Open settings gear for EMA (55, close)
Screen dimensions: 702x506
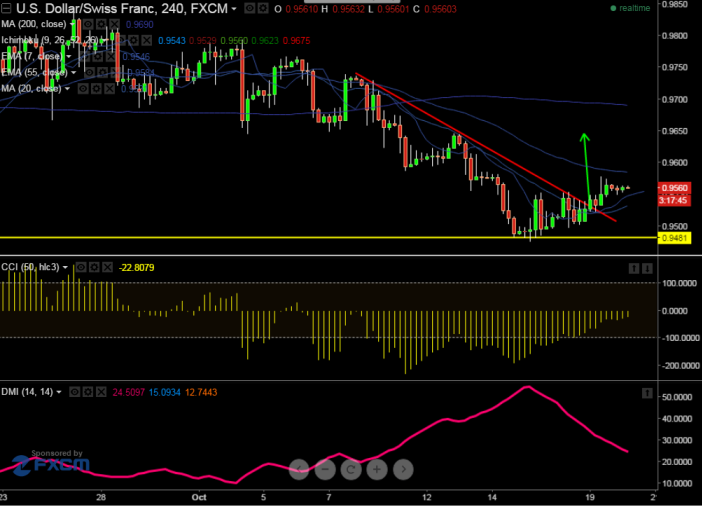click(103, 73)
